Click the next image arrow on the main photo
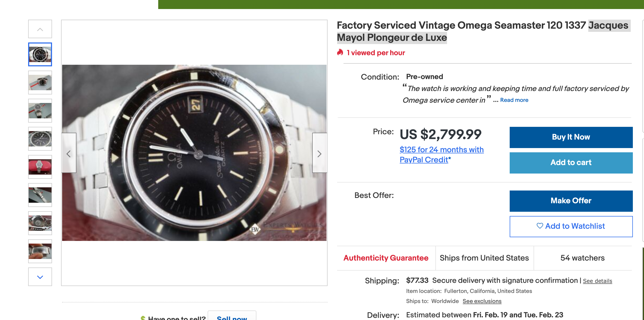 point(319,153)
